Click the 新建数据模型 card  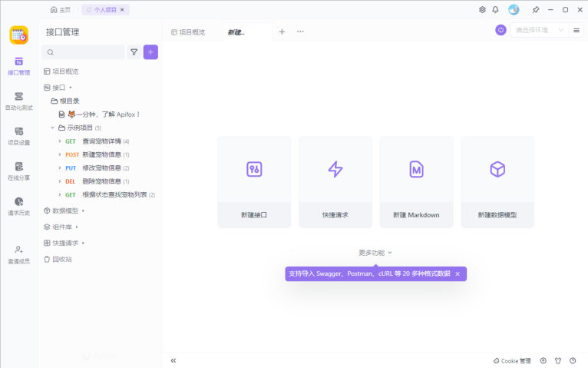click(x=497, y=182)
